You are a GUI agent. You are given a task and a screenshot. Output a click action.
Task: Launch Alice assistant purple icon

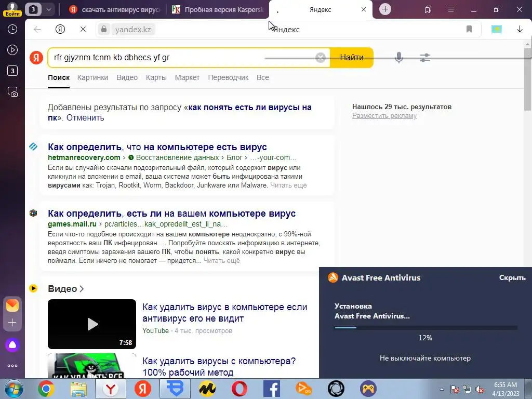pos(12,345)
